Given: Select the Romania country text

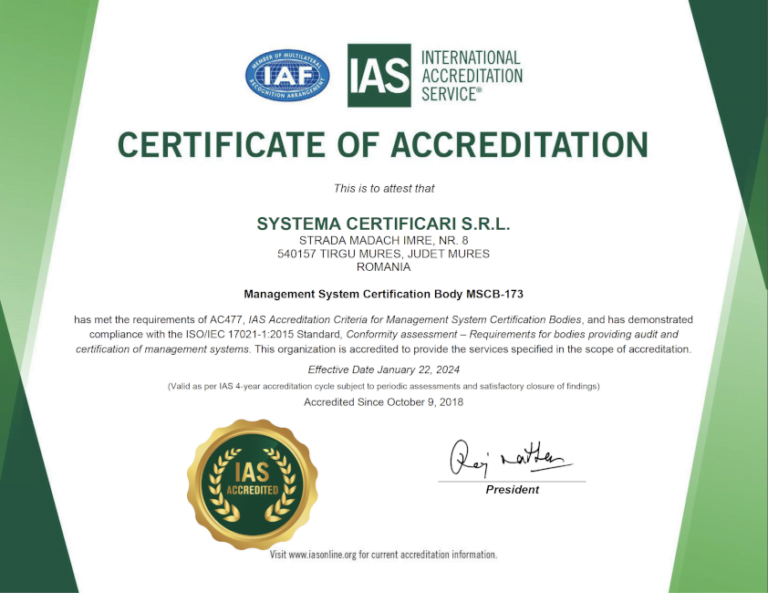Looking at the screenshot, I should pos(383,267).
